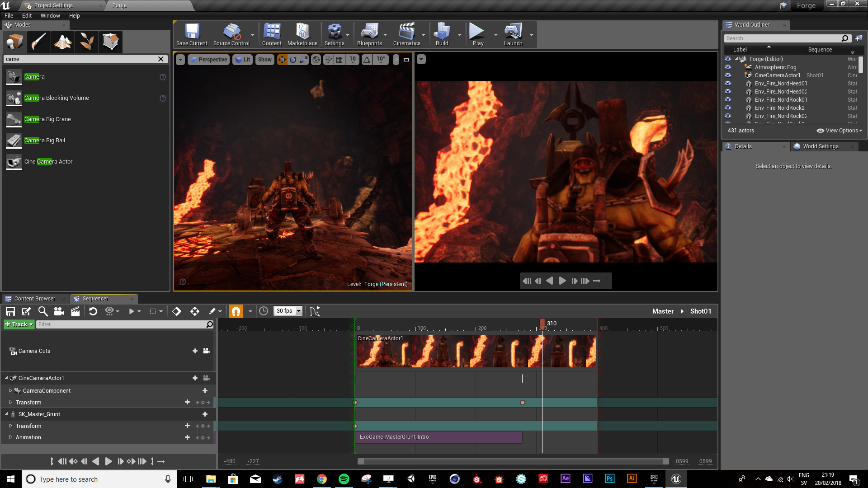Toggle visibility of CineCameraActor1 in outliner
Screen dimensions: 868x488
tap(728, 75)
